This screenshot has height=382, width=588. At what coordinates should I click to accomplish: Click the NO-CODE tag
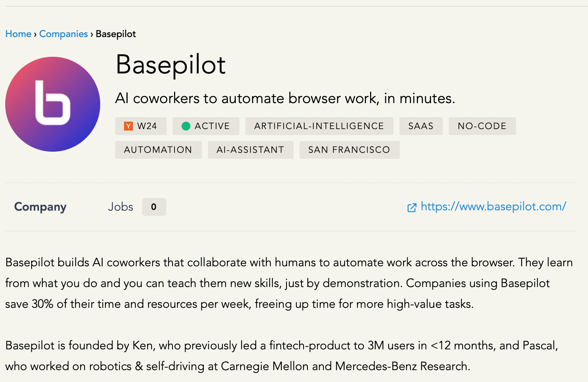tap(482, 126)
